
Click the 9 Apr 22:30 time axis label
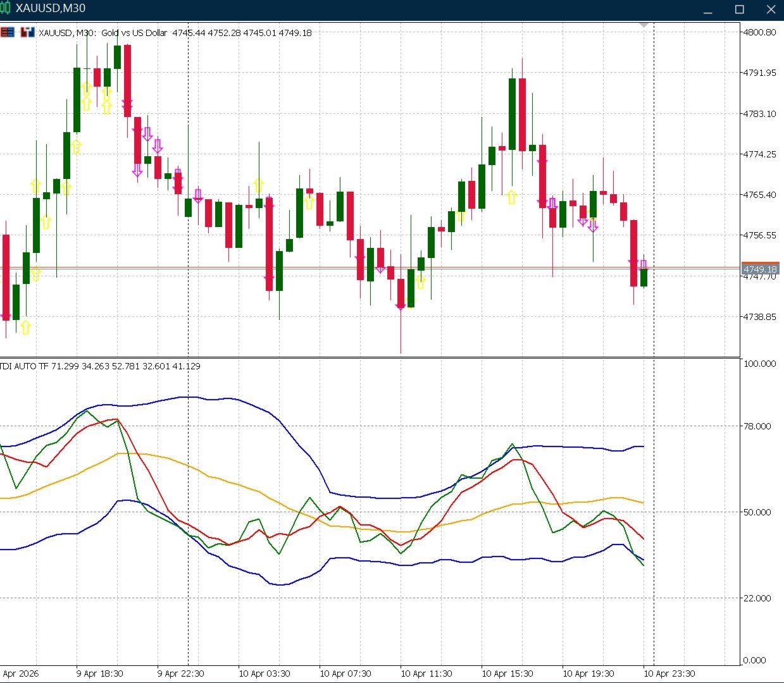[180, 674]
